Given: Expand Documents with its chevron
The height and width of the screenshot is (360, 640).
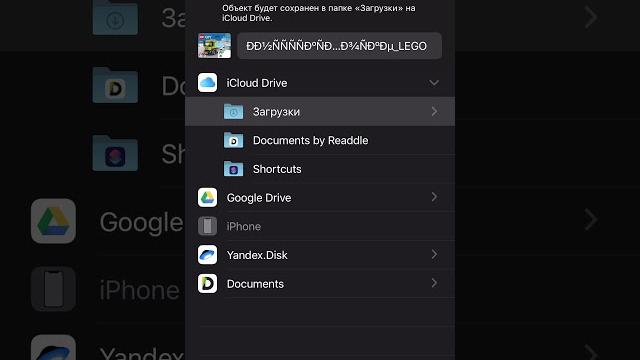Looking at the screenshot, I should (x=434, y=283).
